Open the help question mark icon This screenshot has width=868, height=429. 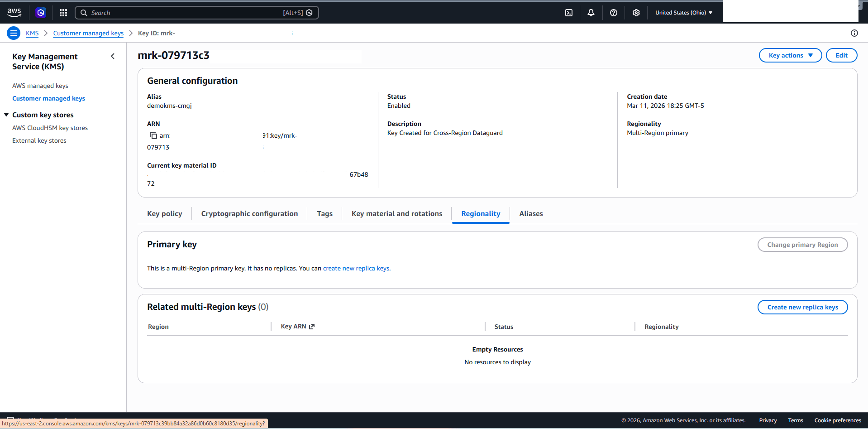(x=613, y=12)
